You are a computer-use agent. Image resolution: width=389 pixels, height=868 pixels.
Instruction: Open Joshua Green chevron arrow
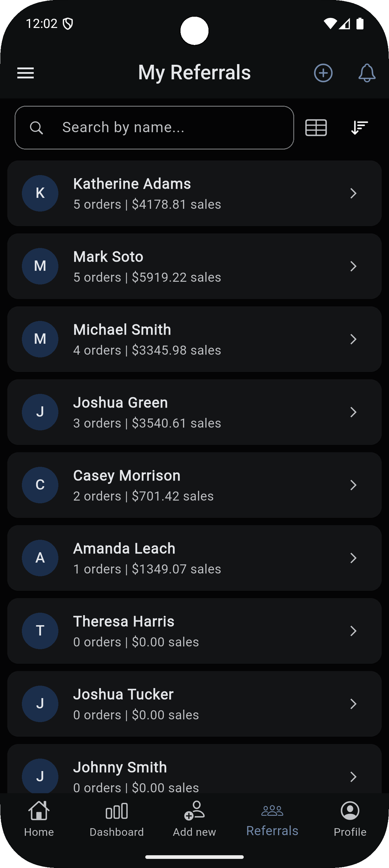click(353, 412)
